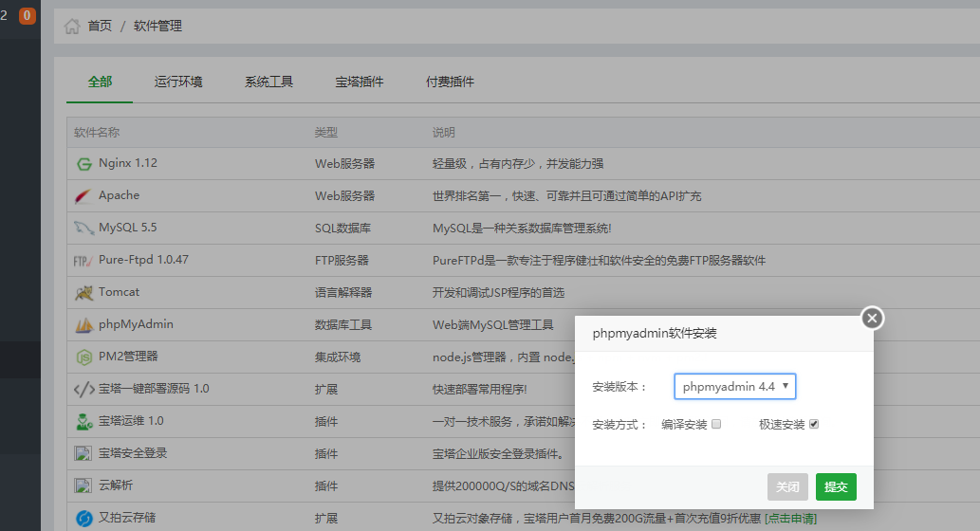This screenshot has width=980, height=531.
Task: Click the 宝塔运维 person icon
Action: pos(83,422)
